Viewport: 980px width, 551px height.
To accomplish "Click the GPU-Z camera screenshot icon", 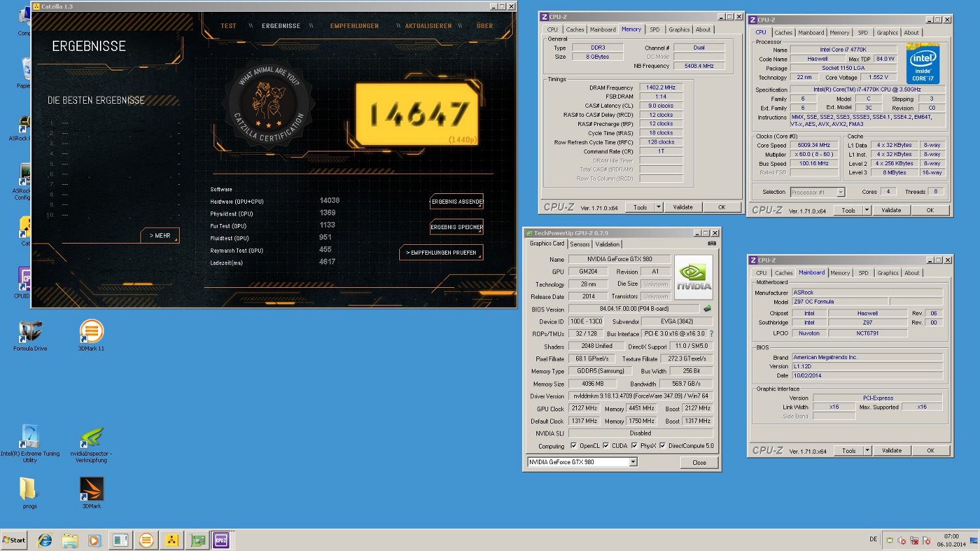I will coord(711,244).
